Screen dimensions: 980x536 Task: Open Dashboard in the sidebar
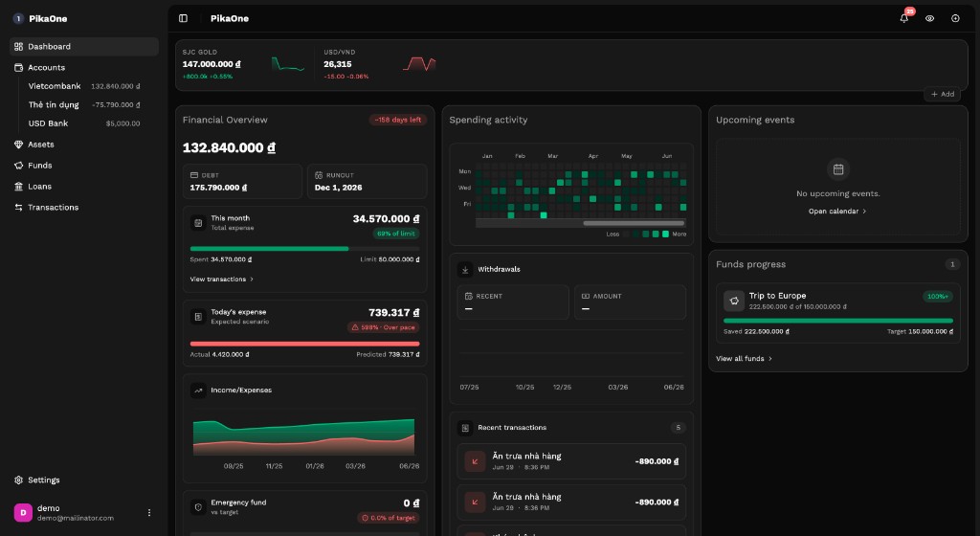(84, 46)
